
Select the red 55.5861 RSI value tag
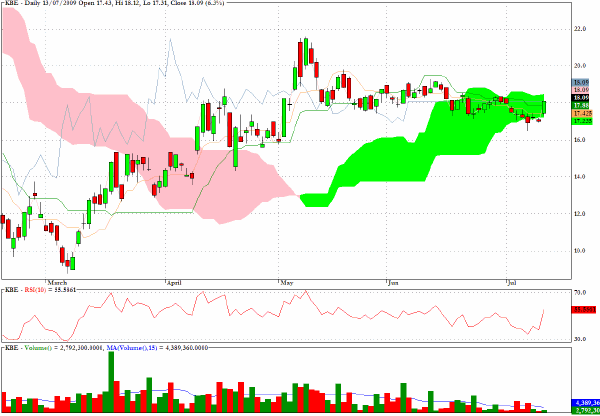pyautogui.click(x=585, y=310)
